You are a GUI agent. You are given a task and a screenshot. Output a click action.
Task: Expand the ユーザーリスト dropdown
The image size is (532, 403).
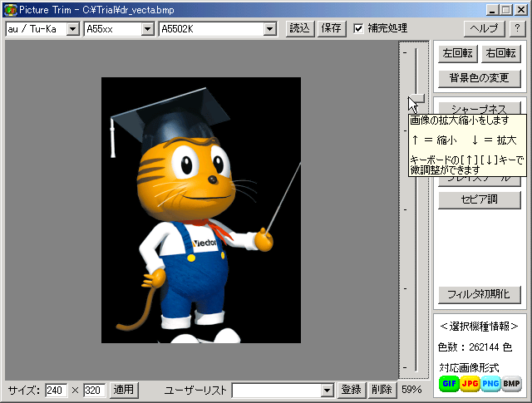[327, 391]
